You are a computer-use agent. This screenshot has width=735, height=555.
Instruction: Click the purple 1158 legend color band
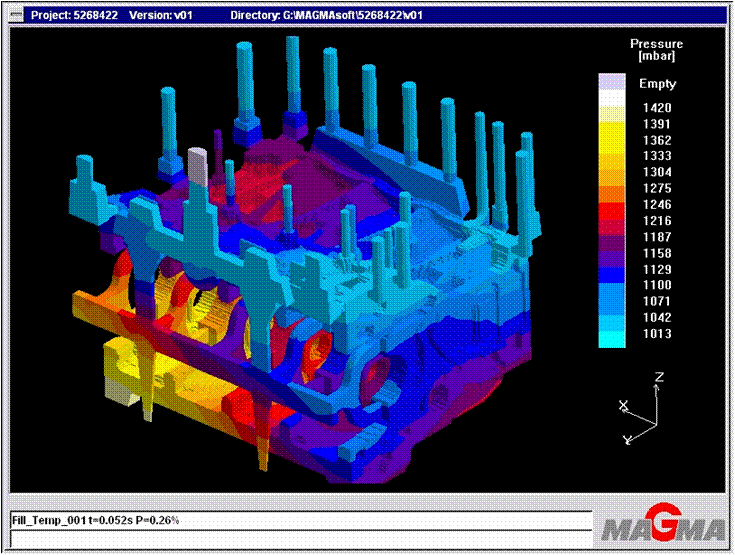point(612,259)
